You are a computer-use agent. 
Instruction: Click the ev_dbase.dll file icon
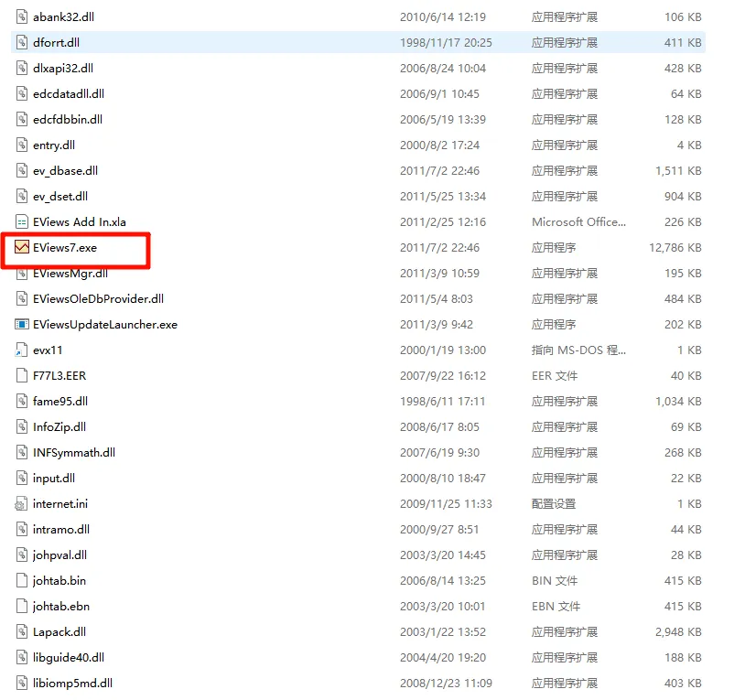point(22,170)
